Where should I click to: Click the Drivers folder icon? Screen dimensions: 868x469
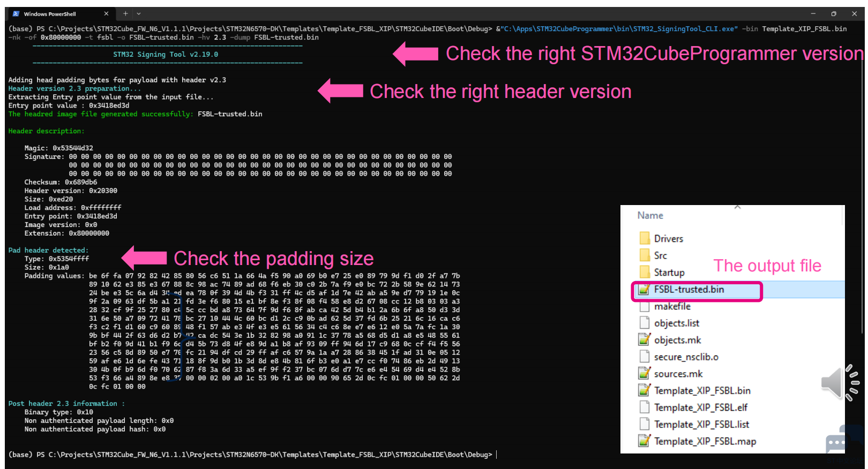[645, 238]
